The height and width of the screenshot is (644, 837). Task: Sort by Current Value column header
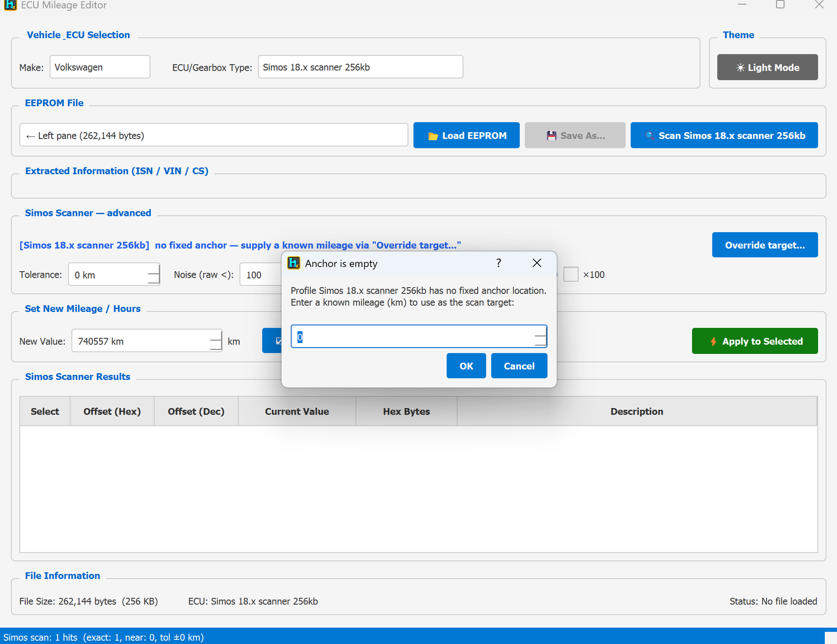(x=297, y=411)
